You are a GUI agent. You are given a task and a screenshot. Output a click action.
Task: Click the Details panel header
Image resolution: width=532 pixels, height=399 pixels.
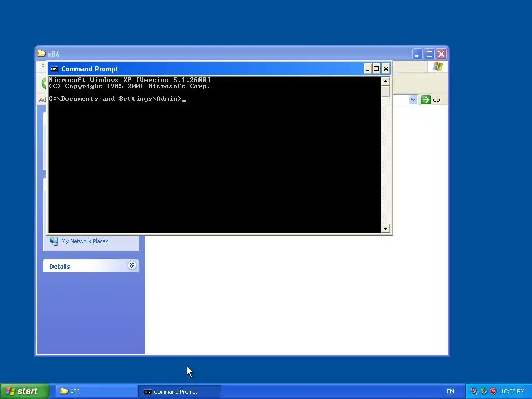tap(91, 266)
